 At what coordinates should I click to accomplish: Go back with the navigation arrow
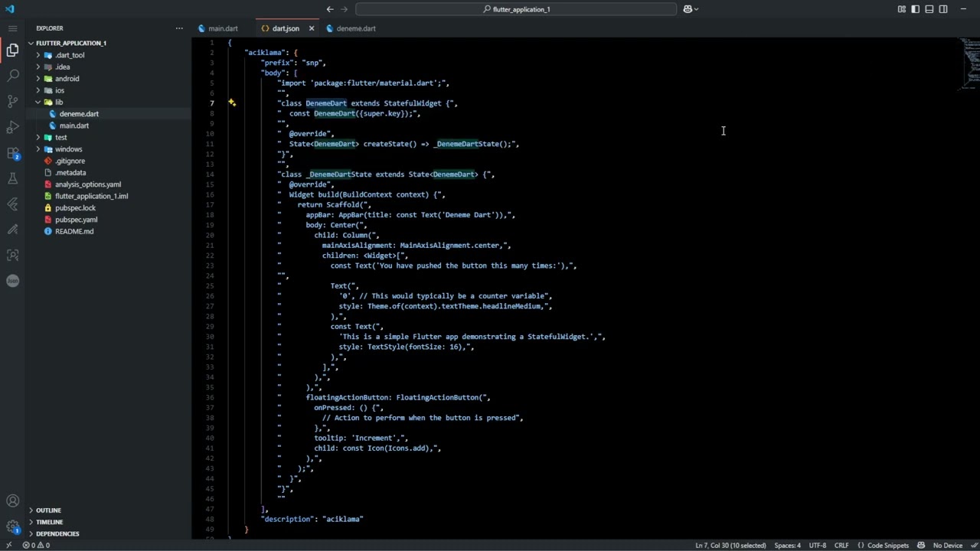[330, 9]
